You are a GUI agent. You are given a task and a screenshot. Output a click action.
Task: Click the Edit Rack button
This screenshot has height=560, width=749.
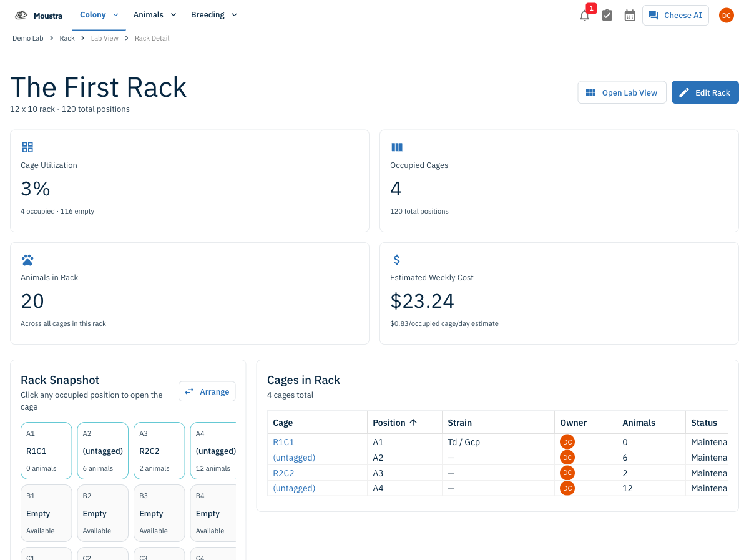point(705,92)
